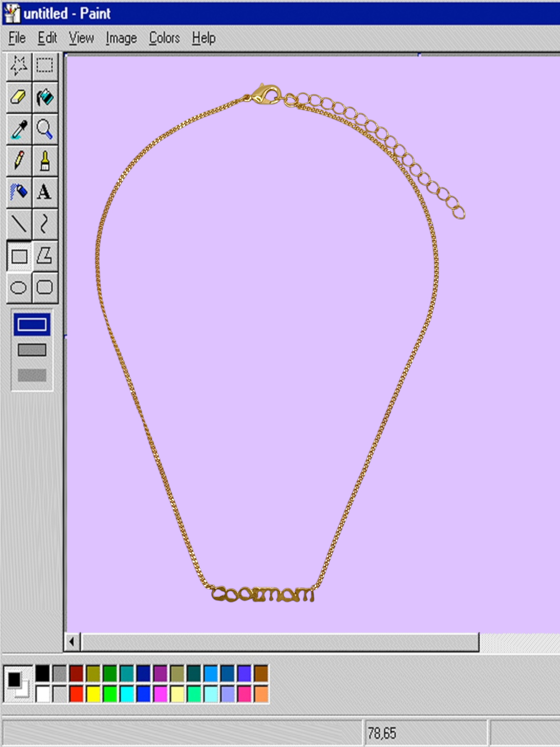Pick the bright red color swatch
This screenshot has height=747, width=560.
click(x=76, y=694)
